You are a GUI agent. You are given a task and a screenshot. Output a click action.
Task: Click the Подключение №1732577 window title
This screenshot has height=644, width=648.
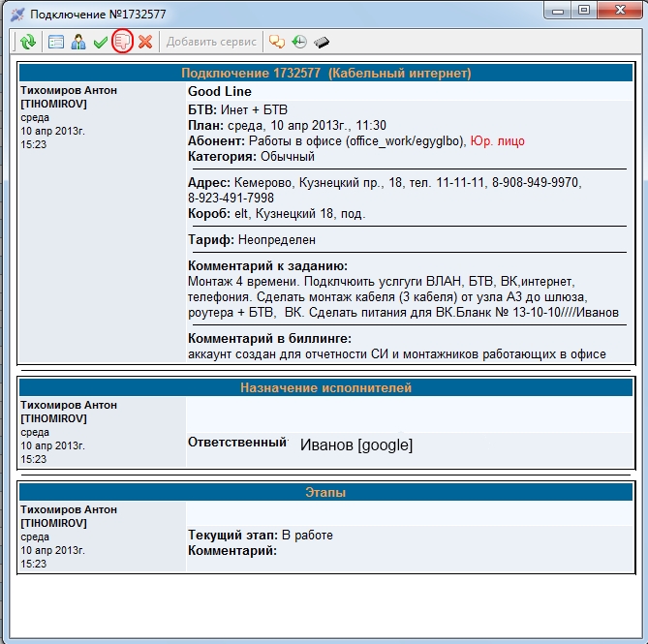(x=98, y=15)
